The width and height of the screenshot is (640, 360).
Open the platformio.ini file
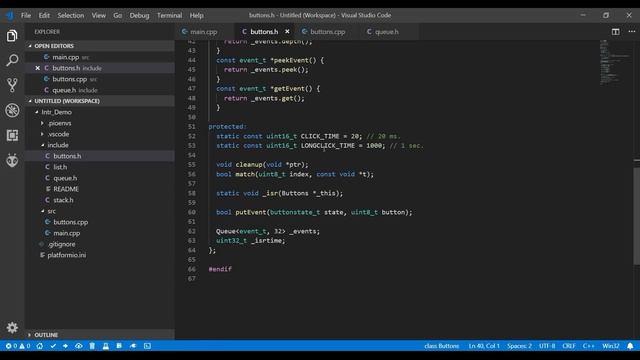(x=100, y=255)
